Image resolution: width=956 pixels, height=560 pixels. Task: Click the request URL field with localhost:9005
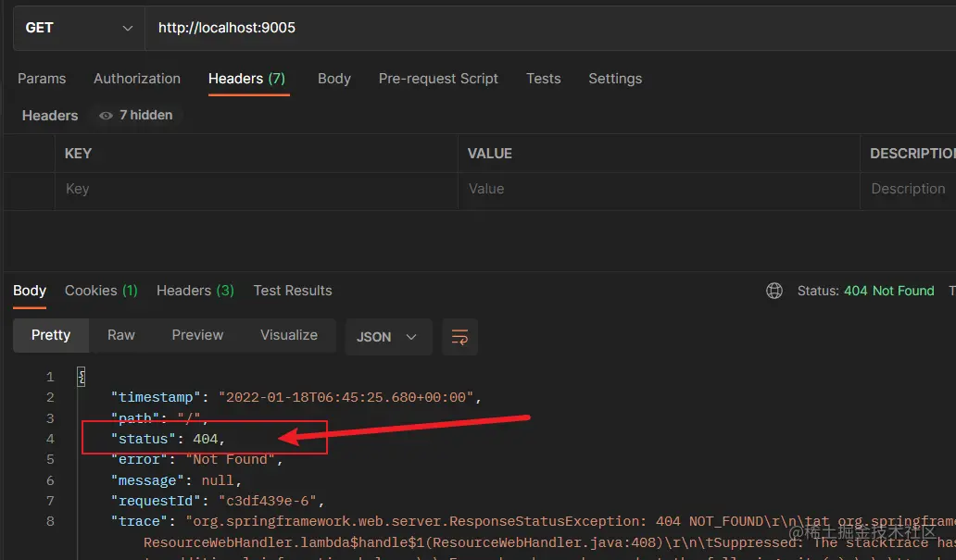point(550,28)
